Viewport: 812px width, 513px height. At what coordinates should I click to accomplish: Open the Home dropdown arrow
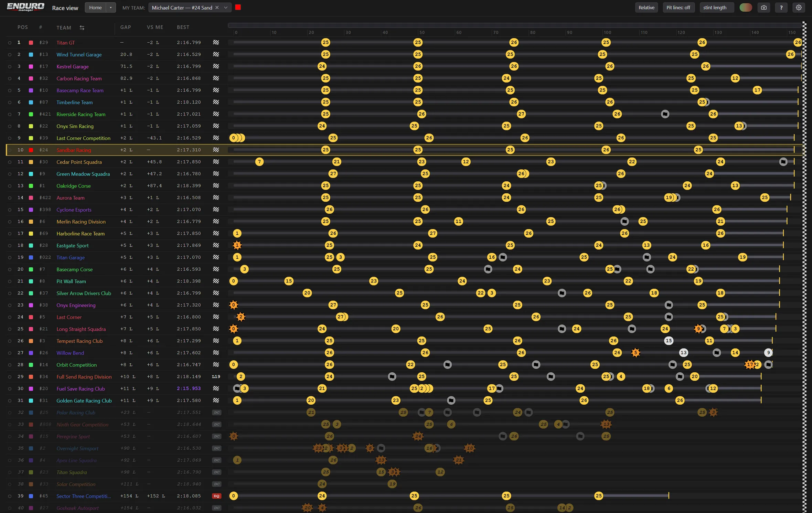click(x=111, y=8)
